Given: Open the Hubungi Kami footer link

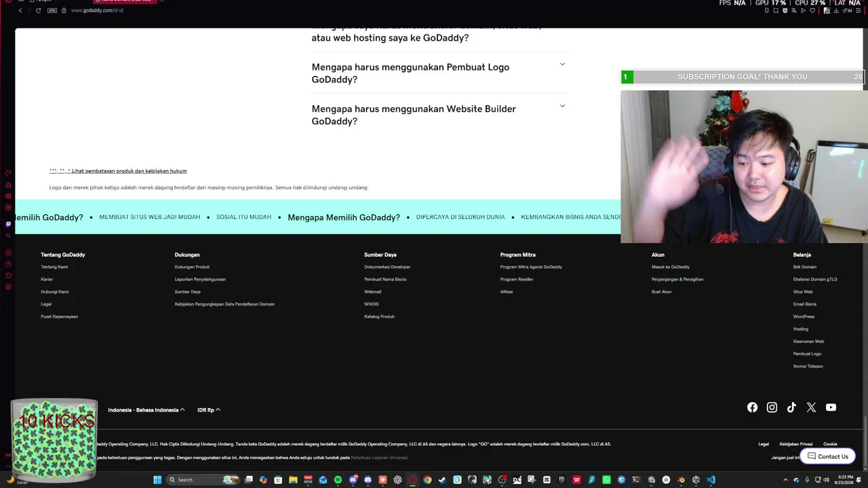Looking at the screenshot, I should [x=55, y=292].
